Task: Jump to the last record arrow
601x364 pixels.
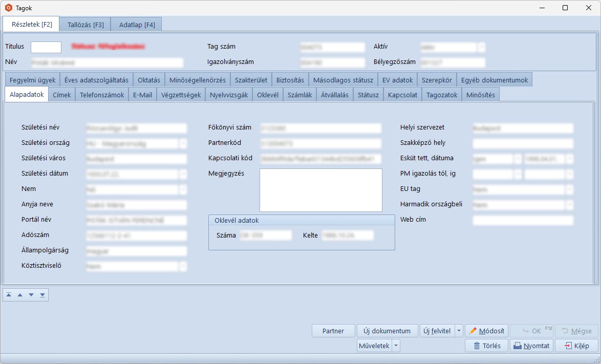Action: (x=42, y=295)
